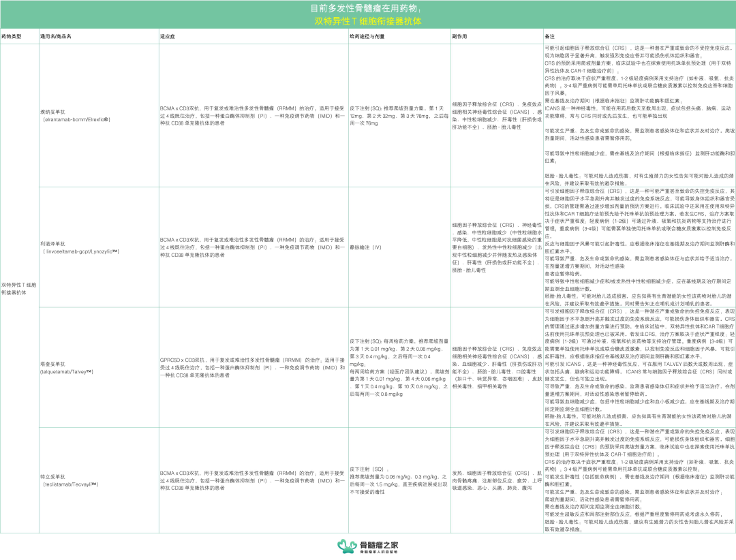Select the side effects cell in the 埃纳妥单抗 row
This screenshot has height=560, width=736.
click(497, 115)
